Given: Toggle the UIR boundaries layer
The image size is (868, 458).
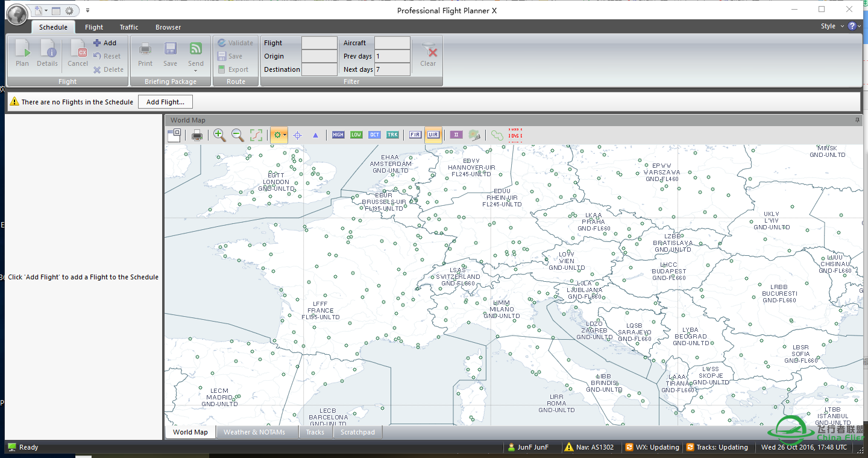Looking at the screenshot, I should [x=433, y=135].
